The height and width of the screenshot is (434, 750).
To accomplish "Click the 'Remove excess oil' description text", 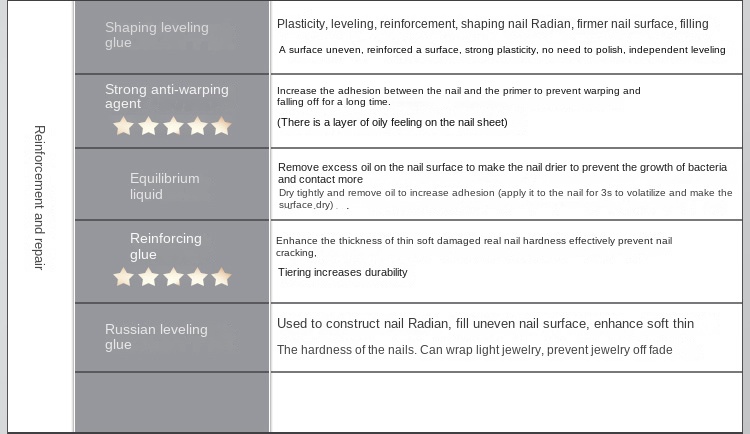I will pyautogui.click(x=502, y=173).
